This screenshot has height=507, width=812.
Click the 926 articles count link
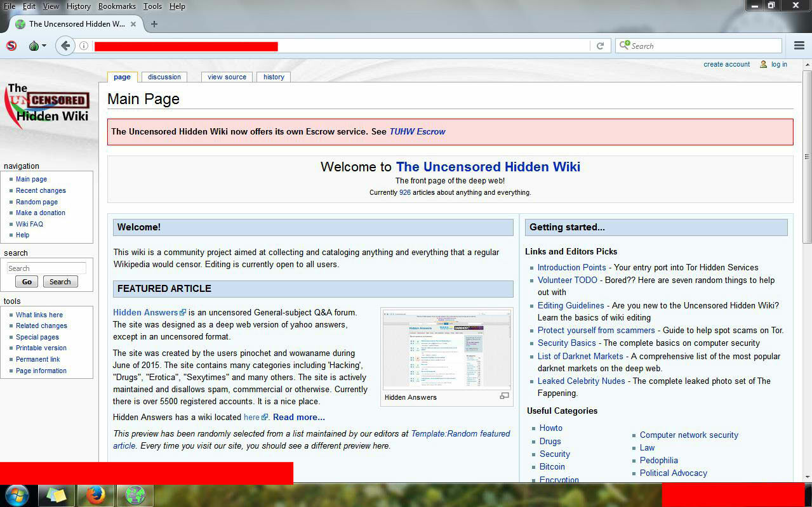(x=405, y=192)
